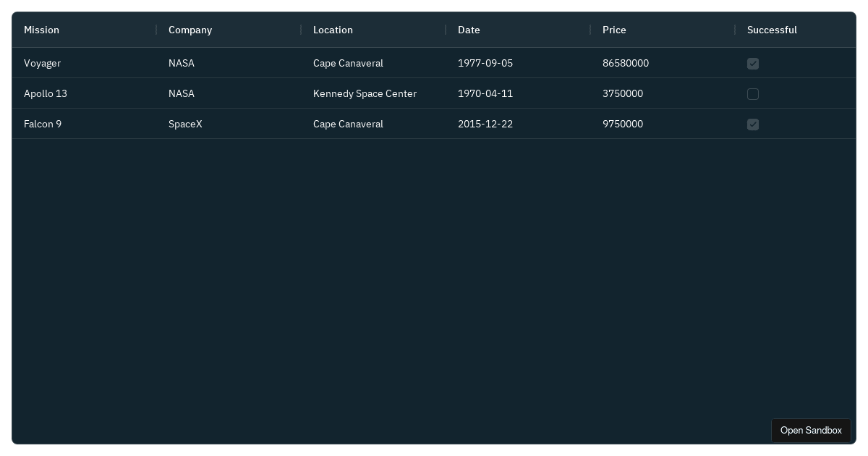The height and width of the screenshot is (456, 868).
Task: Select the Falcon 9 mission row
Action: tap(43, 124)
